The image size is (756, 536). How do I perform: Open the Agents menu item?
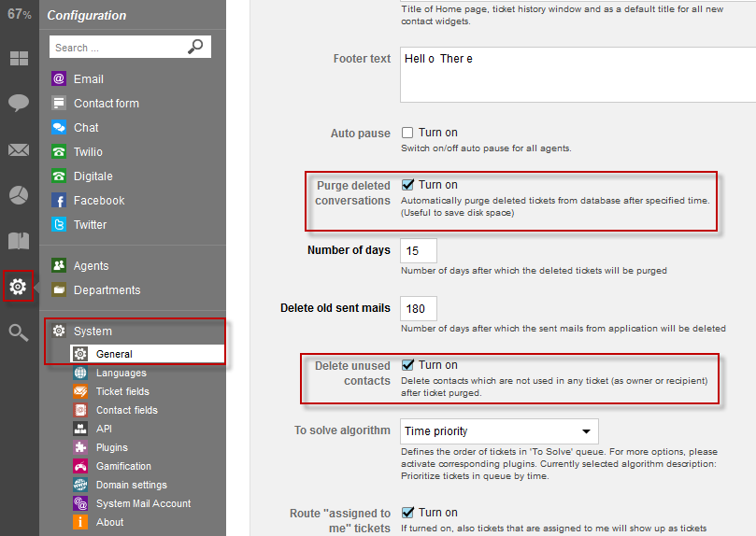(91, 266)
